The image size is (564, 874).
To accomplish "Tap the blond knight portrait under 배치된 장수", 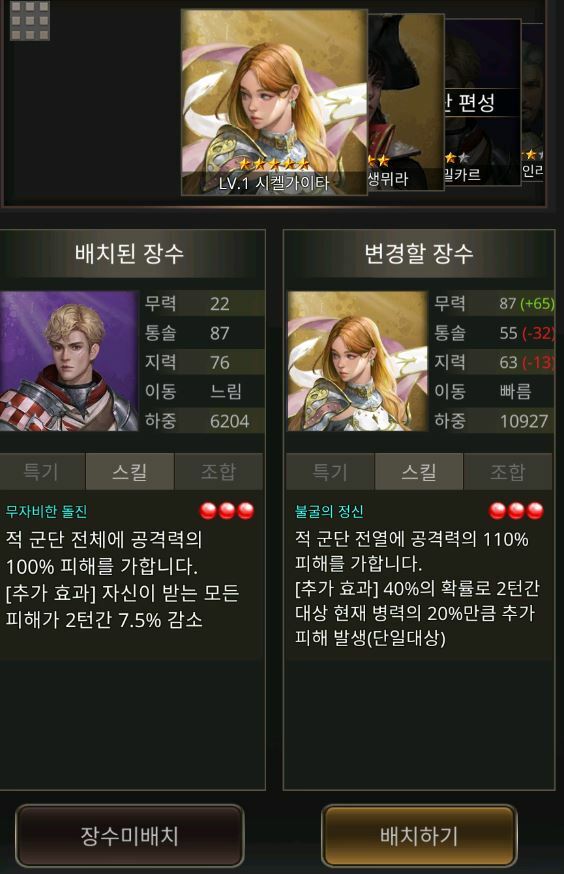I will click(x=69, y=361).
